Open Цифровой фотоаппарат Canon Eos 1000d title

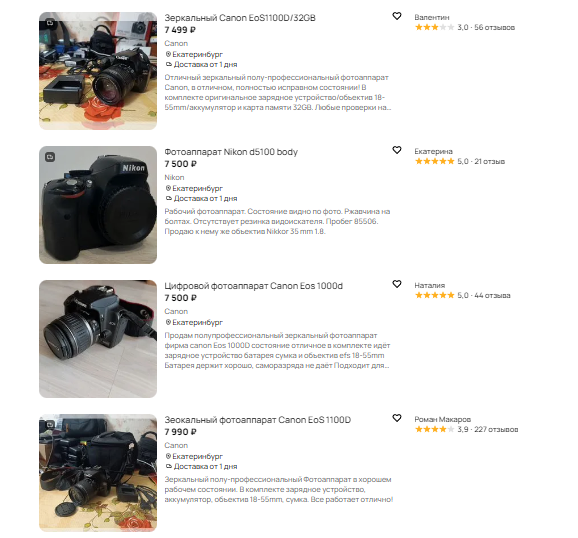click(254, 286)
